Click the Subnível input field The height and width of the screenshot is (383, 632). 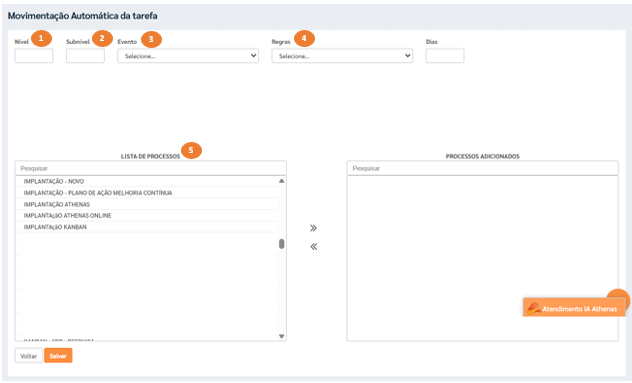pos(85,56)
